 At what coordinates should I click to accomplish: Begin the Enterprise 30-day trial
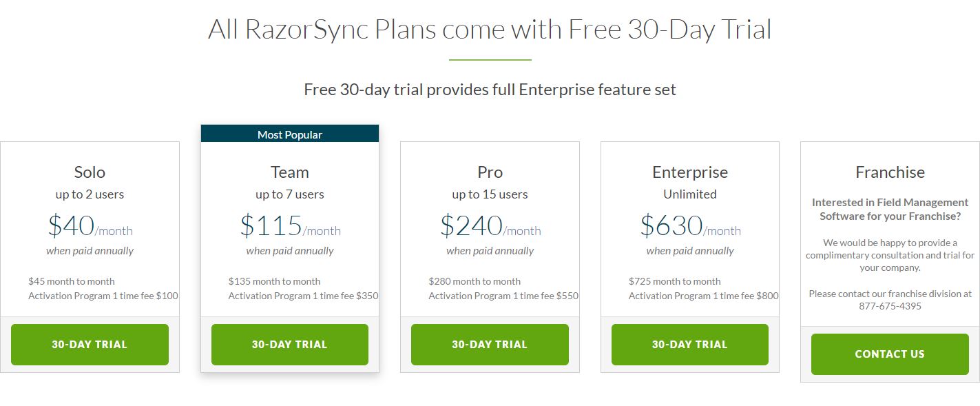pos(689,344)
